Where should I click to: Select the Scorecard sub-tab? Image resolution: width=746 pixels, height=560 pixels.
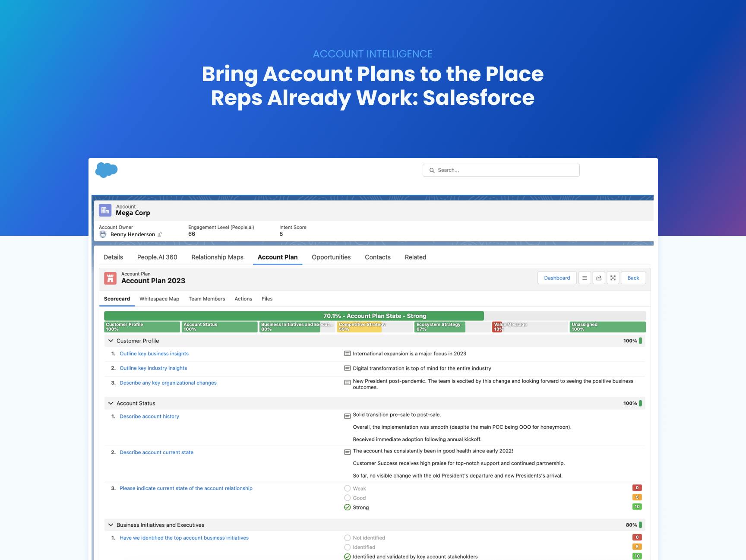click(x=117, y=299)
